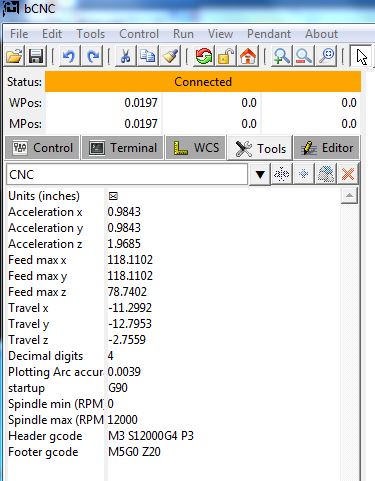The width and height of the screenshot is (375, 481).
Task: Open file with the folder icon
Action: pyautogui.click(x=14, y=56)
